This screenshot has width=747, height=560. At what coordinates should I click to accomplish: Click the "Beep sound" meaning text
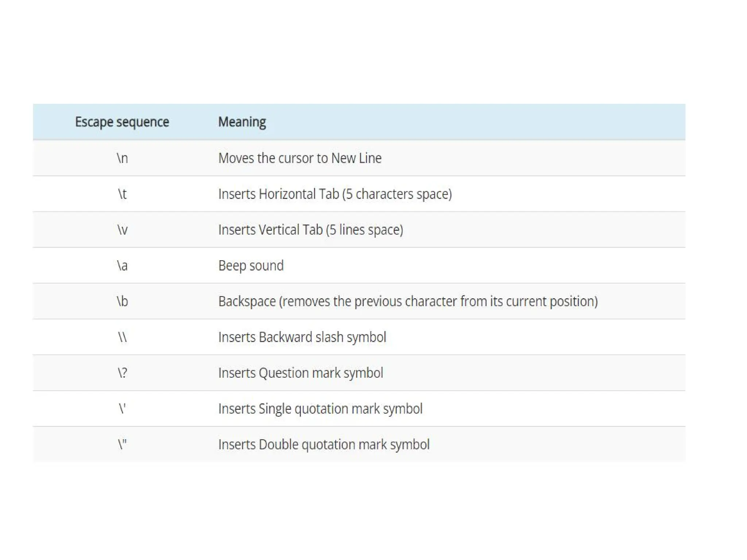(x=251, y=265)
